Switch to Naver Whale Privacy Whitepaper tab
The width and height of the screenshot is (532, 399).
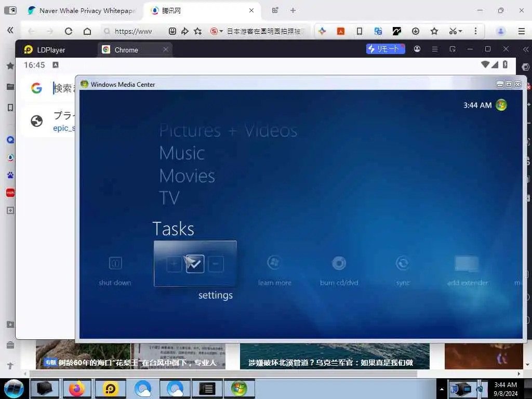82,10
